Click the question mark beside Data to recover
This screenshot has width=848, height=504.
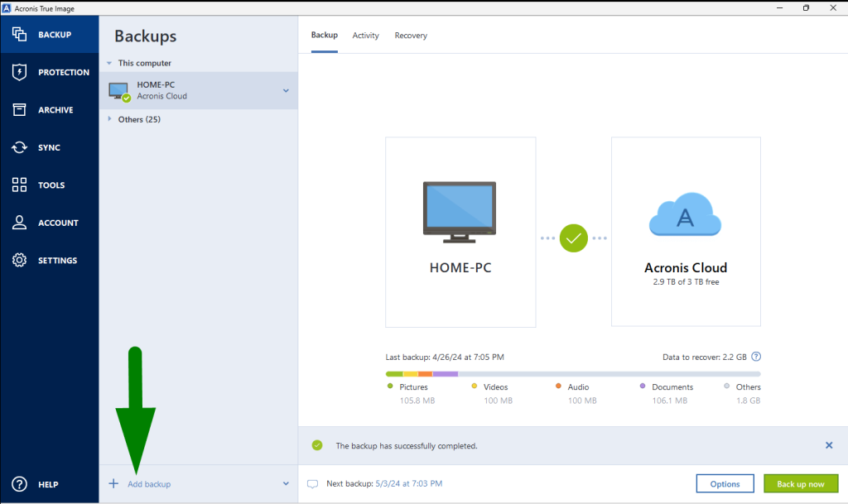point(755,357)
